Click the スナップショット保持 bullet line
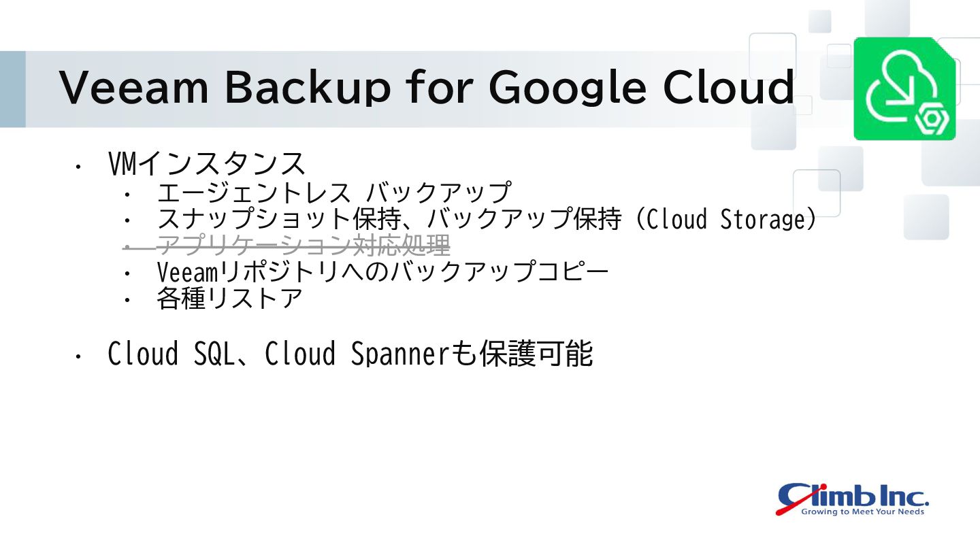980x551 pixels. tap(487, 219)
